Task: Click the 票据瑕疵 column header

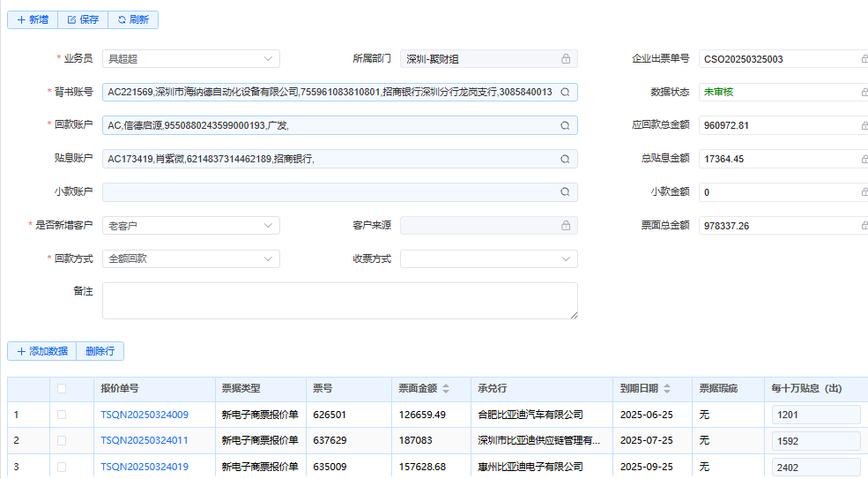Action: (x=729, y=389)
